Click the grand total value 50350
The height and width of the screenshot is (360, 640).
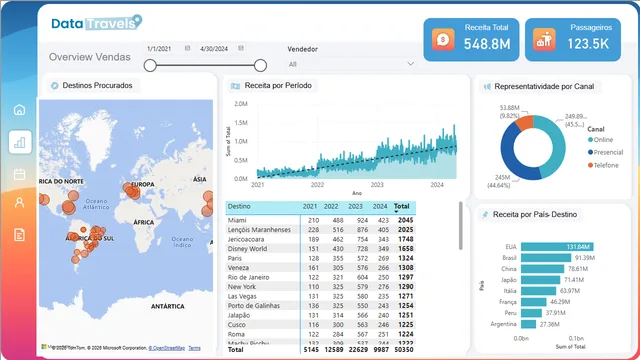pyautogui.click(x=404, y=350)
